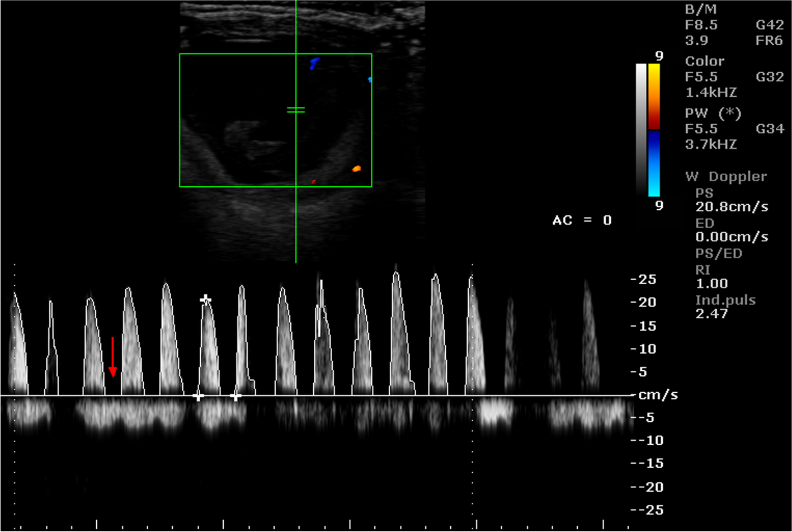The height and width of the screenshot is (532, 792).
Task: Click the 3.9 depth value
Action: [x=696, y=41]
